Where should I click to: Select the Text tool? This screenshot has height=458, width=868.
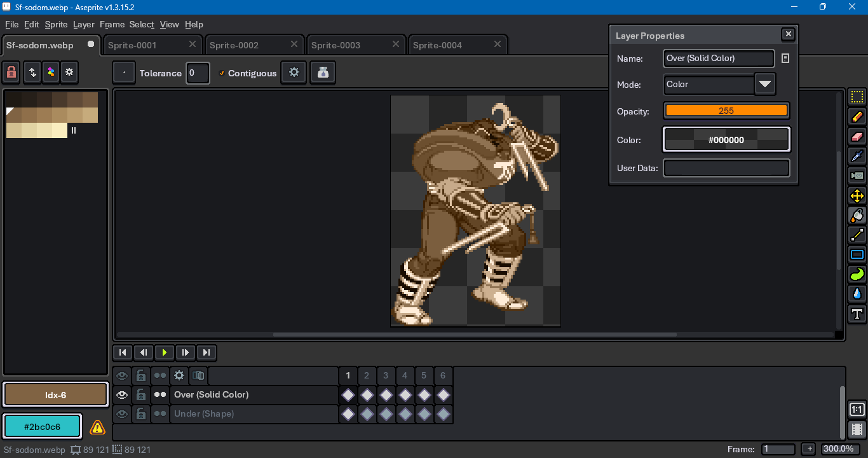(857, 314)
